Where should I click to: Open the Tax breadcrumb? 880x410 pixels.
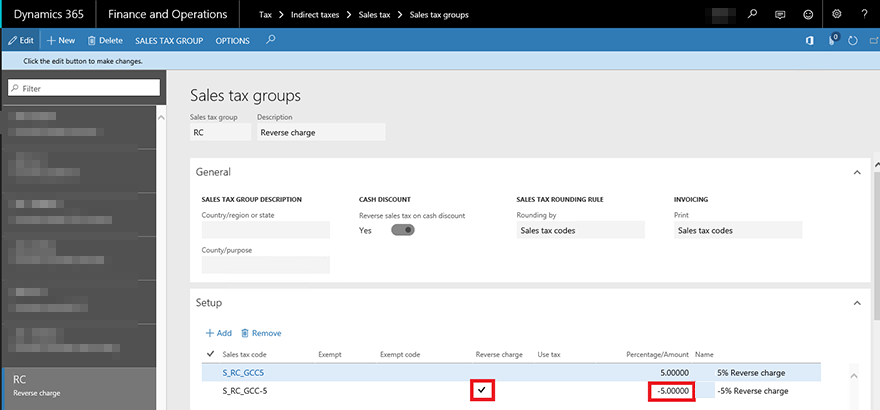pyautogui.click(x=265, y=15)
